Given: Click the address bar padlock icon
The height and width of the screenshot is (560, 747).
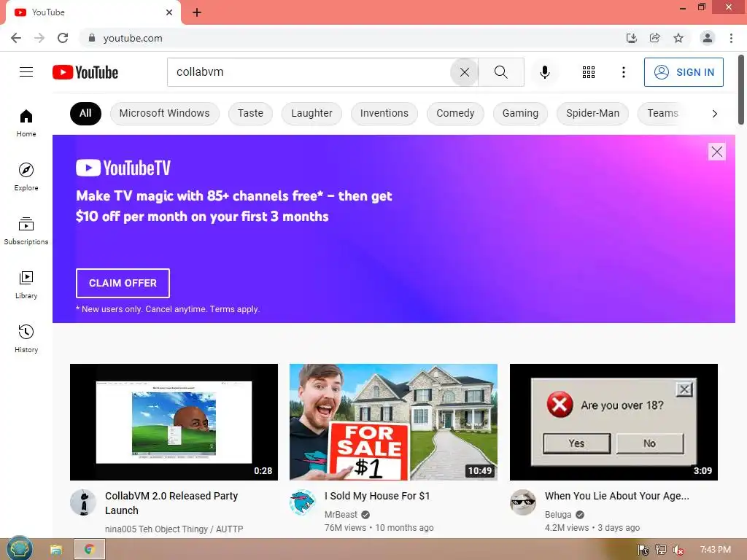Looking at the screenshot, I should pyautogui.click(x=92, y=38).
